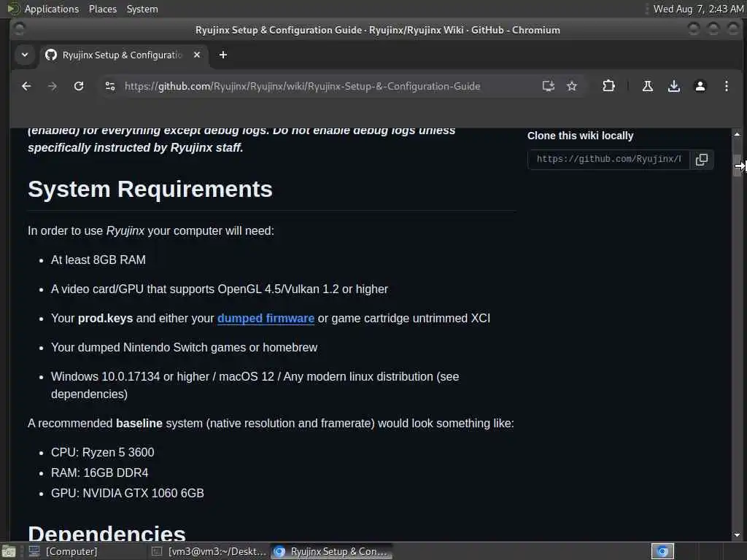Expand the tab search dropdown arrow
This screenshot has width=747, height=560.
(x=25, y=55)
